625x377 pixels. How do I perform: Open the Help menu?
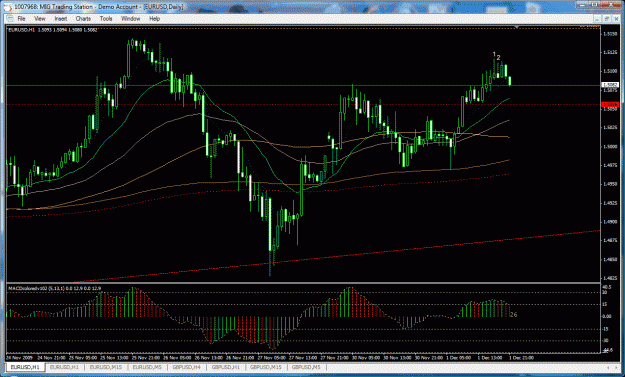pos(155,19)
